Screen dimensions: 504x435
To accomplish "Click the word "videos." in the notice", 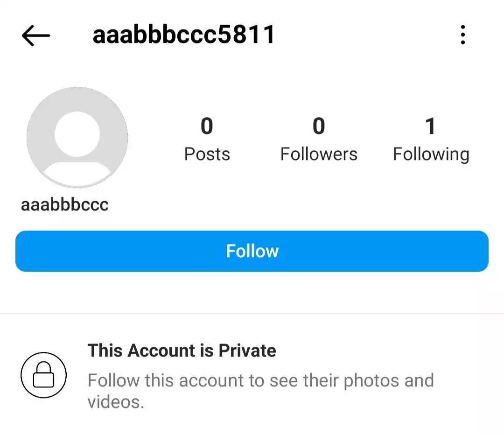I will coord(116,402).
